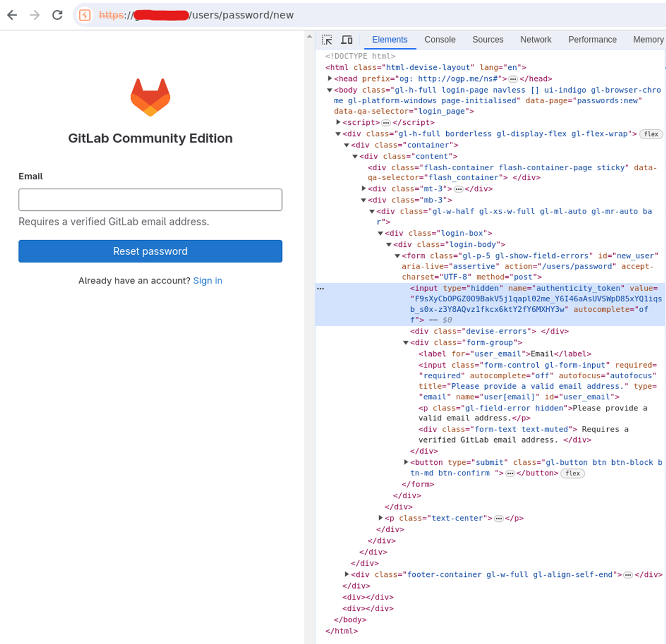Activate the DevTools element inspector icon

click(327, 40)
